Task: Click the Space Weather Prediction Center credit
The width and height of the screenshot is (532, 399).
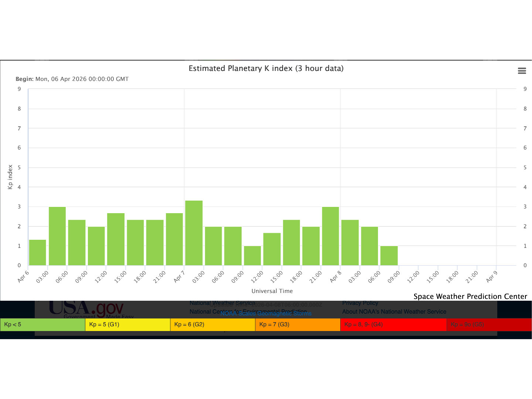Action: [x=470, y=296]
